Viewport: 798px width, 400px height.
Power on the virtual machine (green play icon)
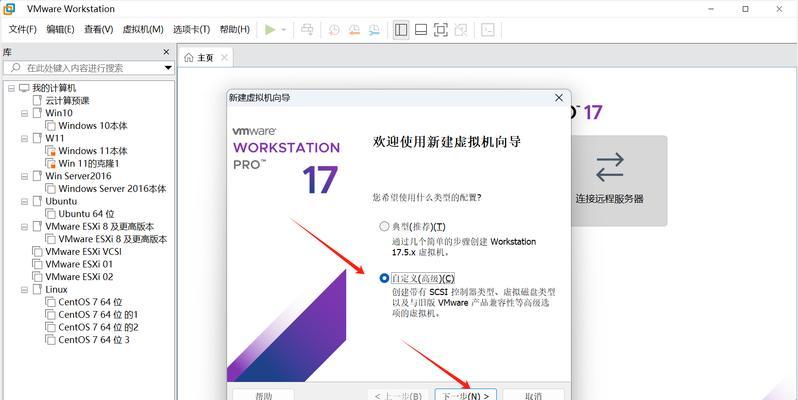270,30
